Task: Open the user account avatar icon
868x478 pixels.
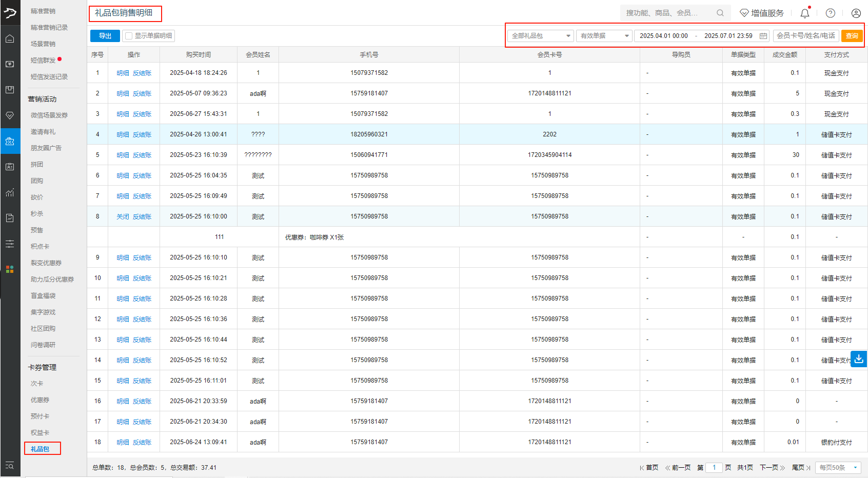Action: point(856,13)
